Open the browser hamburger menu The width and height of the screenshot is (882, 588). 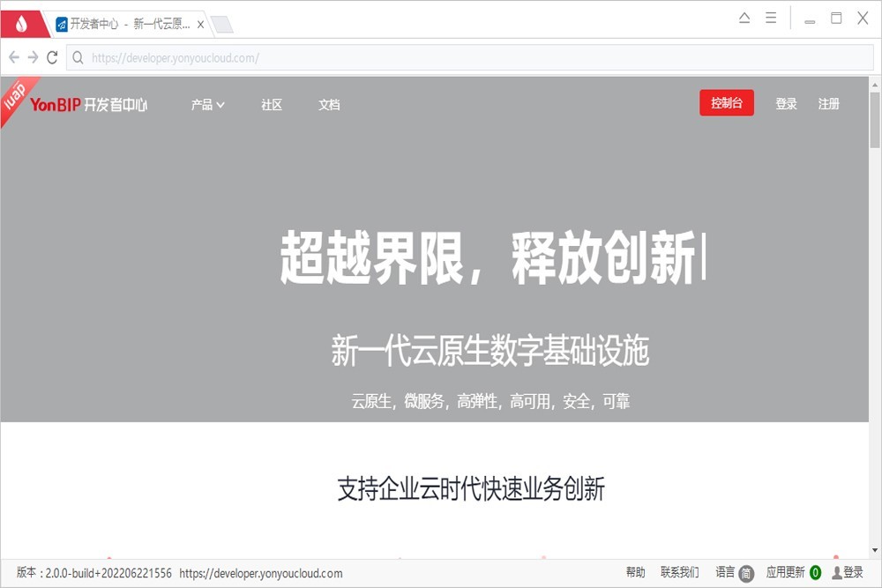[769, 17]
